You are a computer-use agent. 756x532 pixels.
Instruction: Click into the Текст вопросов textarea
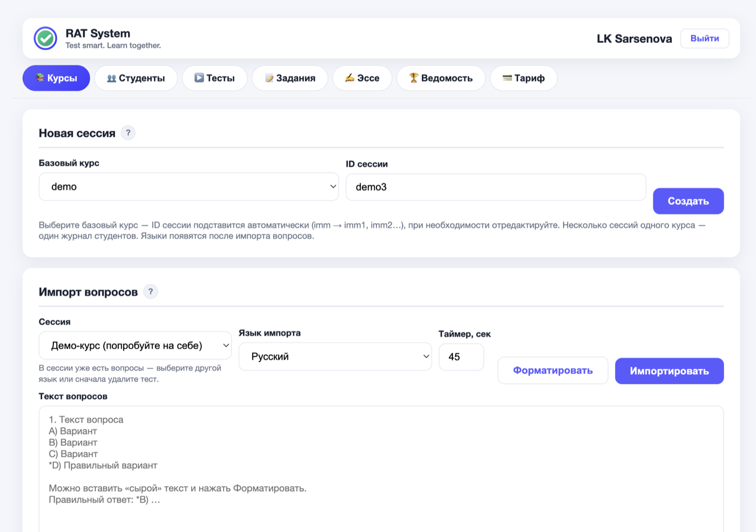point(381,469)
